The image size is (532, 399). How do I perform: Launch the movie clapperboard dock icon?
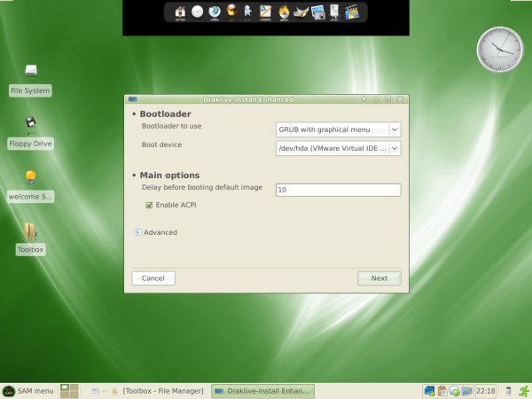pos(352,12)
